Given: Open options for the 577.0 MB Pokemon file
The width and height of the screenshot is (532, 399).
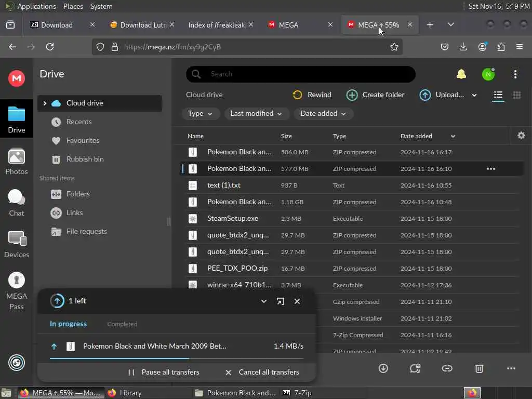Looking at the screenshot, I should [491, 169].
